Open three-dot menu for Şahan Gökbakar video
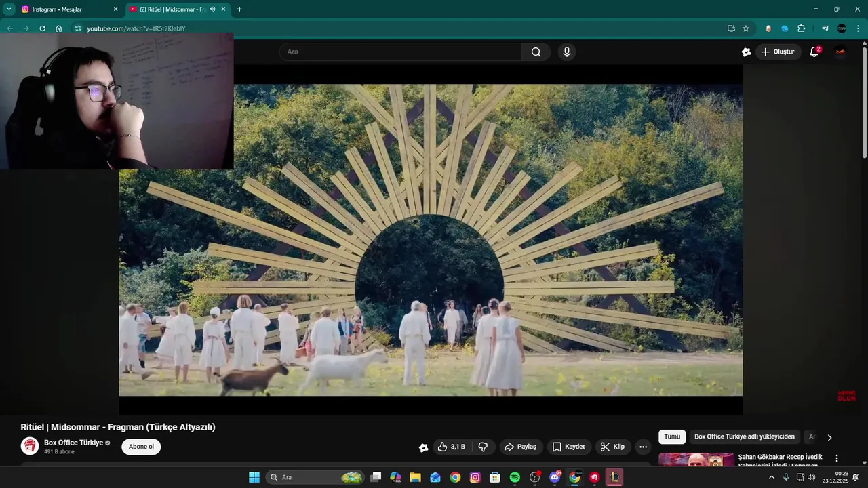 point(836,459)
